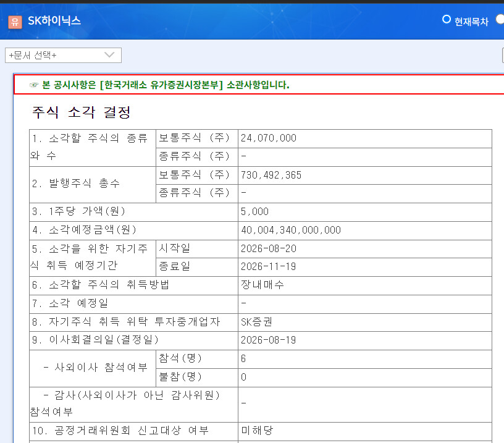Click the 불참(명) label cell
The image size is (504, 443).
[196, 378]
